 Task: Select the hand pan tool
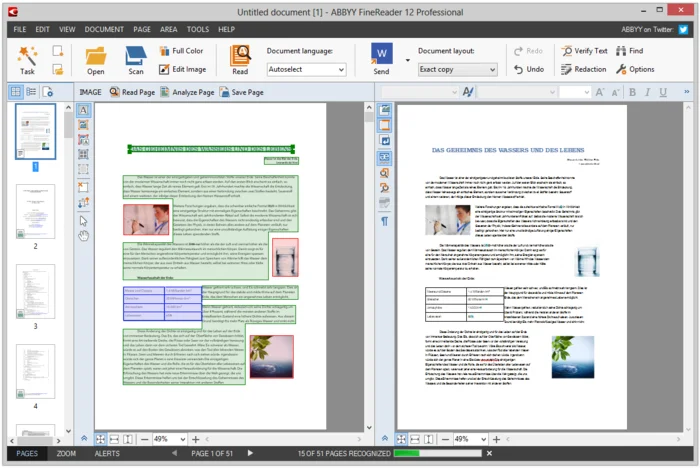(x=84, y=235)
